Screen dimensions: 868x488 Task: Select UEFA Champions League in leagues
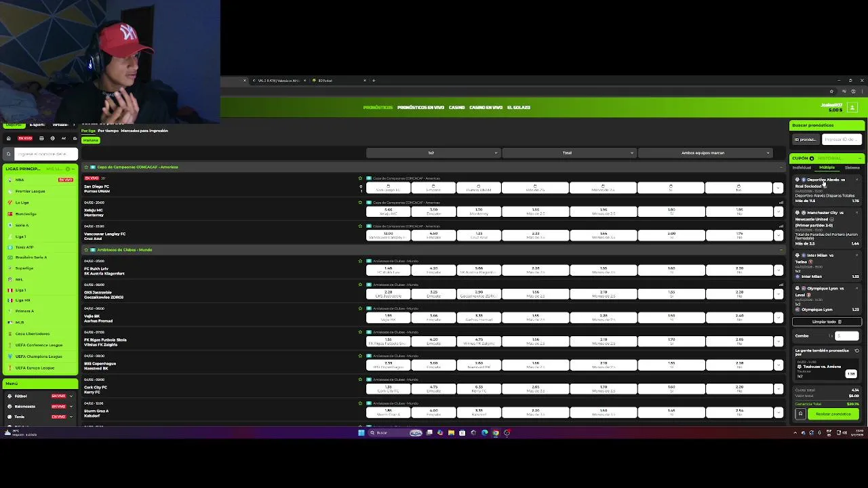click(x=40, y=356)
